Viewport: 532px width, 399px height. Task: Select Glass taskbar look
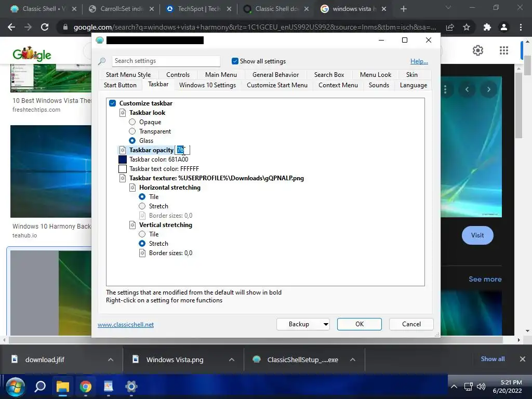pos(132,141)
